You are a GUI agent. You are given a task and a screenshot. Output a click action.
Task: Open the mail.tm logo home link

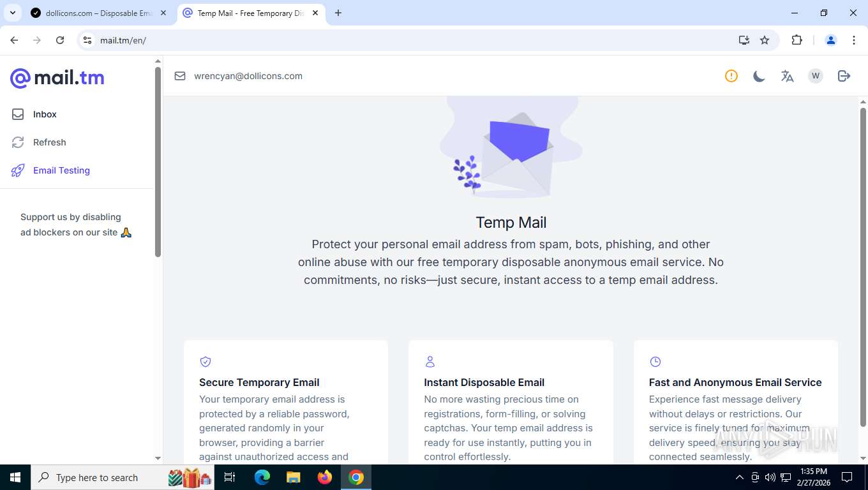57,78
